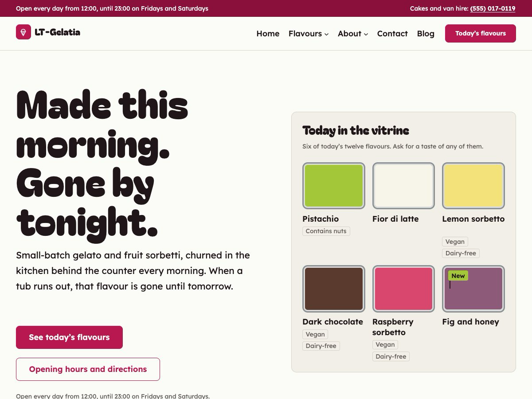The height and width of the screenshot is (399, 532).
Task: Click the Contains nuts tag under Pistachio
Action: point(326,231)
